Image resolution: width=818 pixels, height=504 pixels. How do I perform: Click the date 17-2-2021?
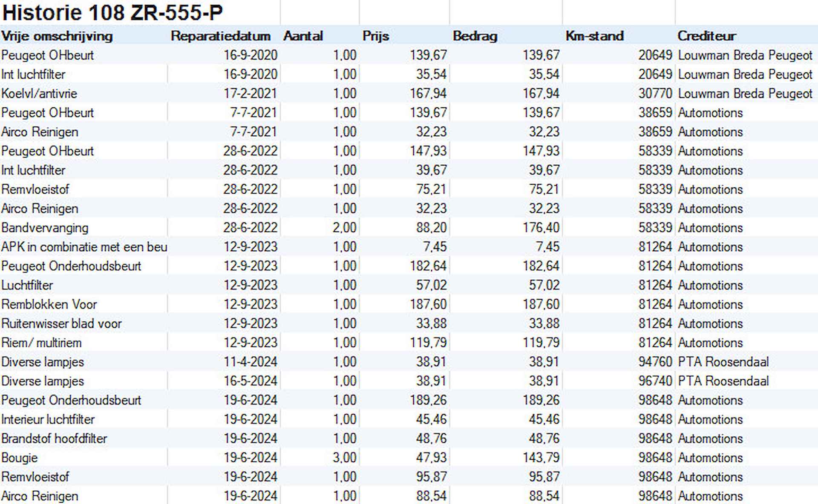click(251, 93)
